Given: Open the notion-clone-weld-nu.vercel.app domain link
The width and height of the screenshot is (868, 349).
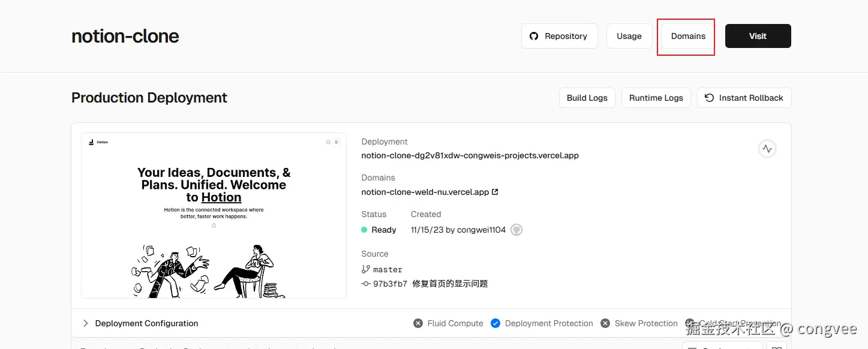Looking at the screenshot, I should [x=425, y=192].
